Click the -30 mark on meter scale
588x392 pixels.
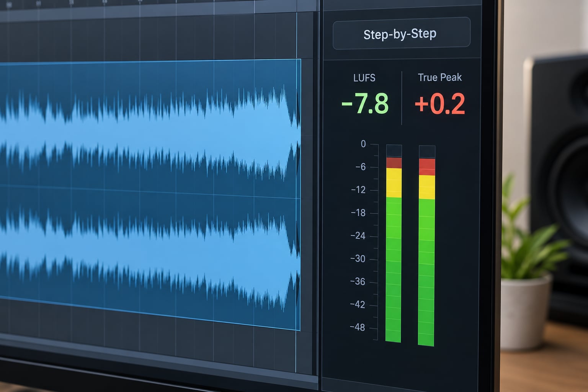(x=358, y=259)
